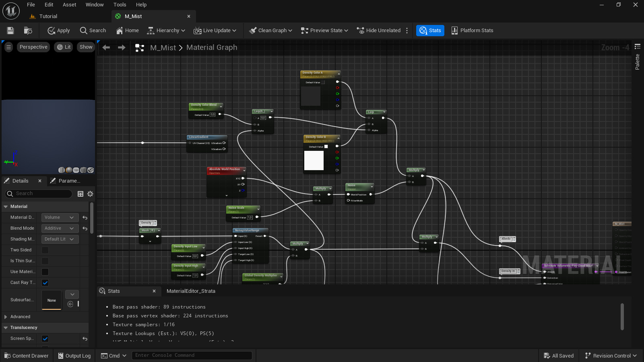Open the Window menu
The image size is (644, 362).
95,5
